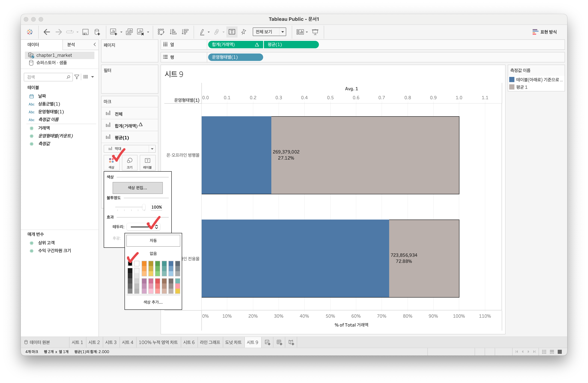The height and width of the screenshot is (383, 588).
Task: Toggle the 표현 방식 (Show Me) panel
Action: coord(544,32)
